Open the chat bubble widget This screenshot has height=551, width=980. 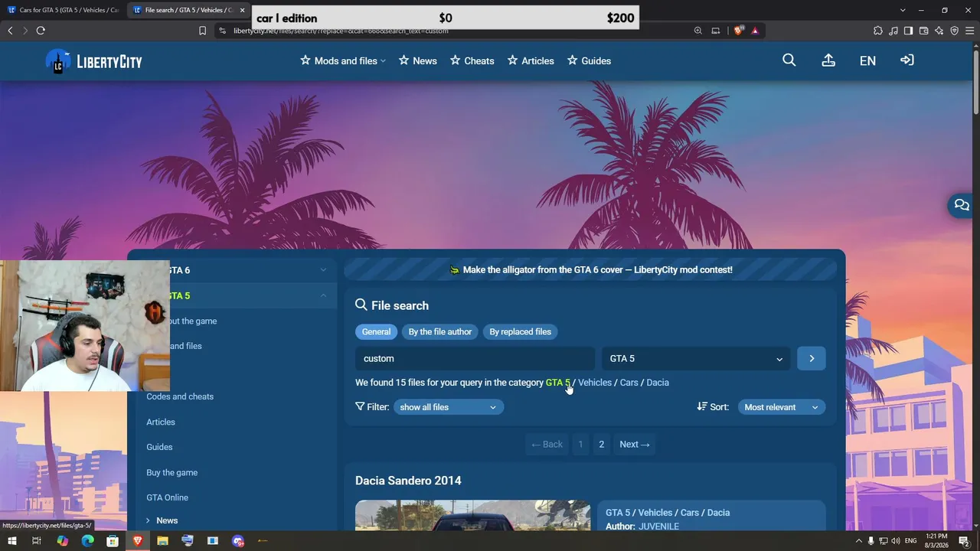point(962,205)
